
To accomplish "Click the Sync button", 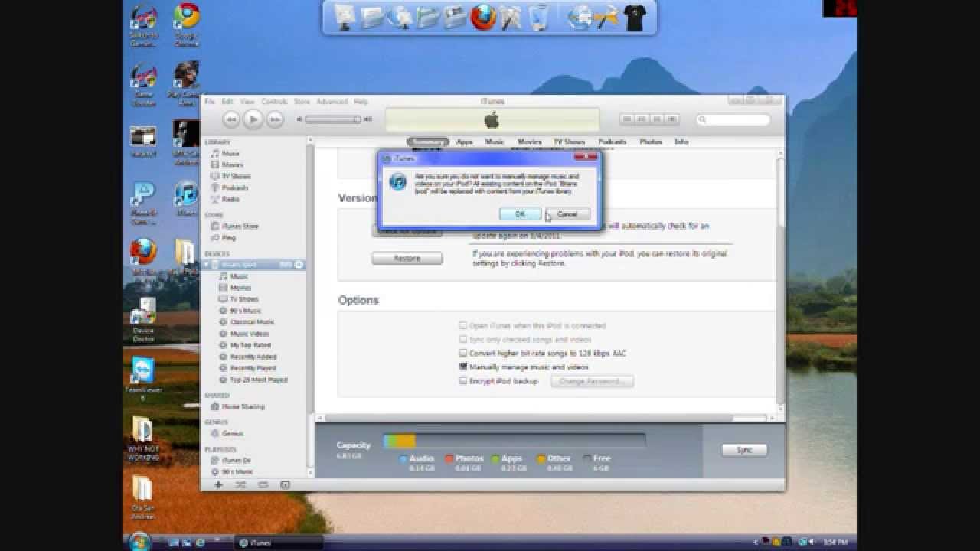I will tap(744, 450).
